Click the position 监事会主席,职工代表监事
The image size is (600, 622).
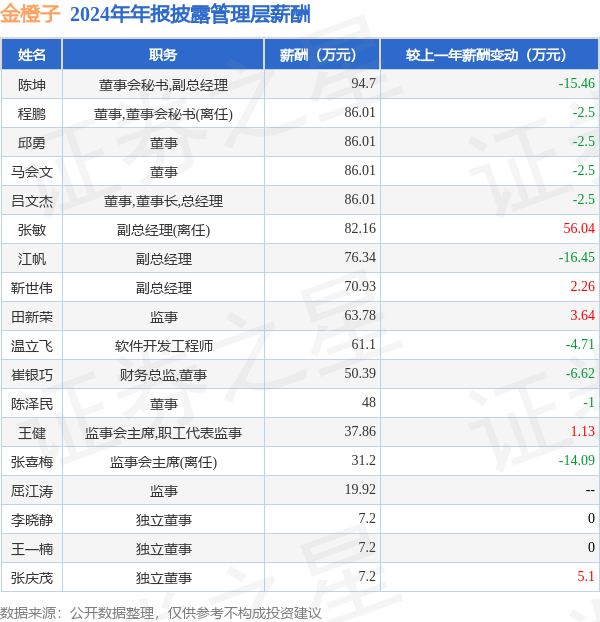click(x=163, y=433)
